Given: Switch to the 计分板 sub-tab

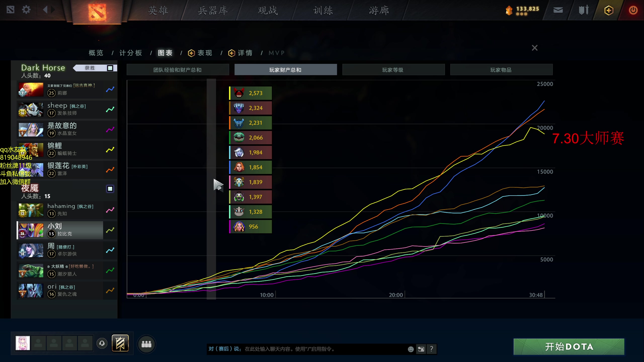Looking at the screenshot, I should 131,53.
